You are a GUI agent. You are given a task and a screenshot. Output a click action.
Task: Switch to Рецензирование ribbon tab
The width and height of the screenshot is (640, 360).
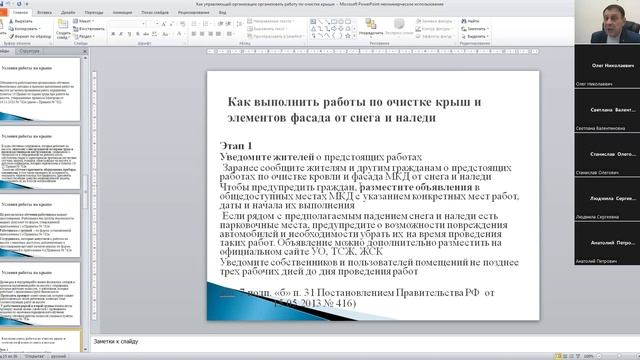(193, 13)
